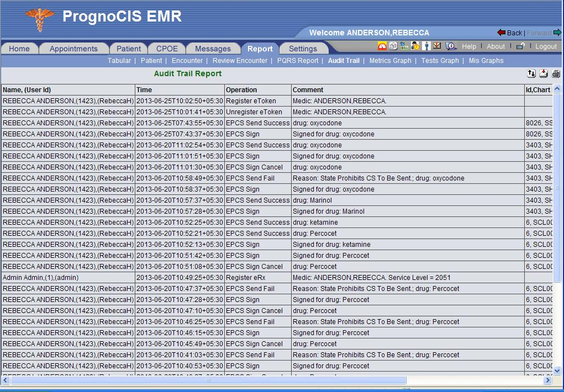This screenshot has height=392, width=564.
Task: Click the time cell 2013-06-20T10:58:49+05:30
Action: pos(180,178)
